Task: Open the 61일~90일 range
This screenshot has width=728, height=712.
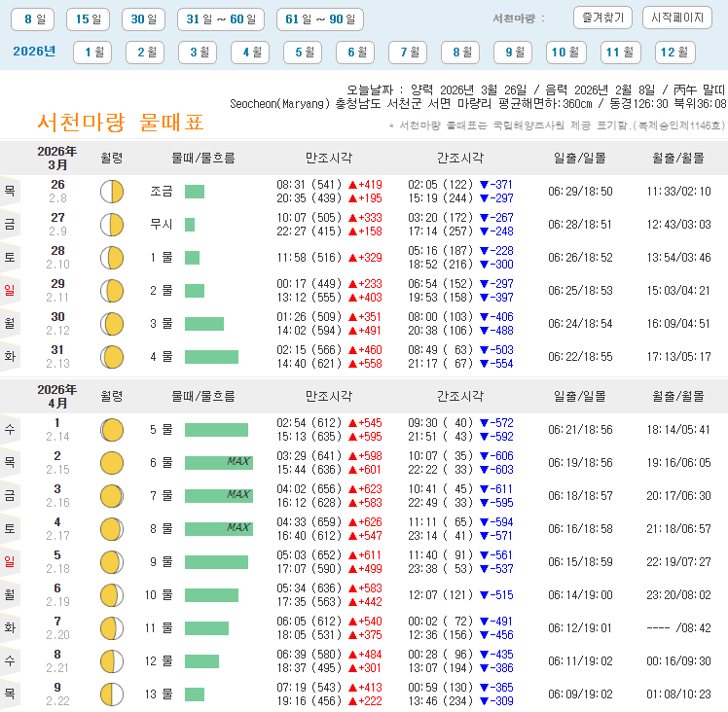Action: point(320,19)
